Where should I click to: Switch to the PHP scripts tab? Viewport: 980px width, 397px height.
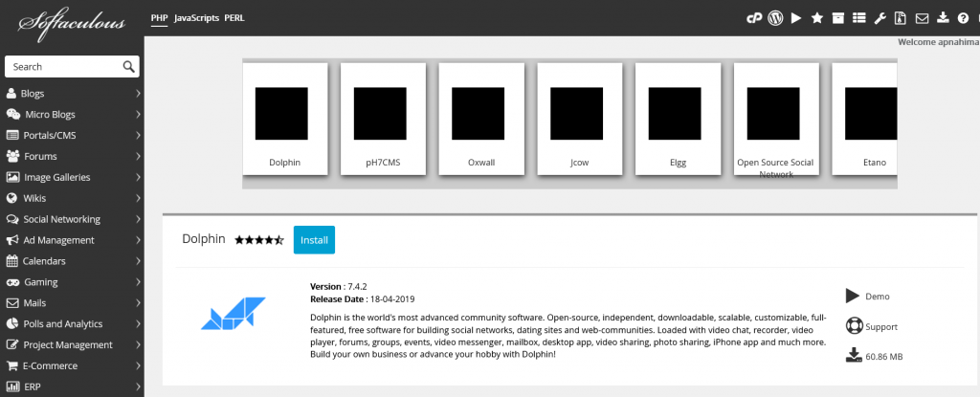click(x=160, y=18)
